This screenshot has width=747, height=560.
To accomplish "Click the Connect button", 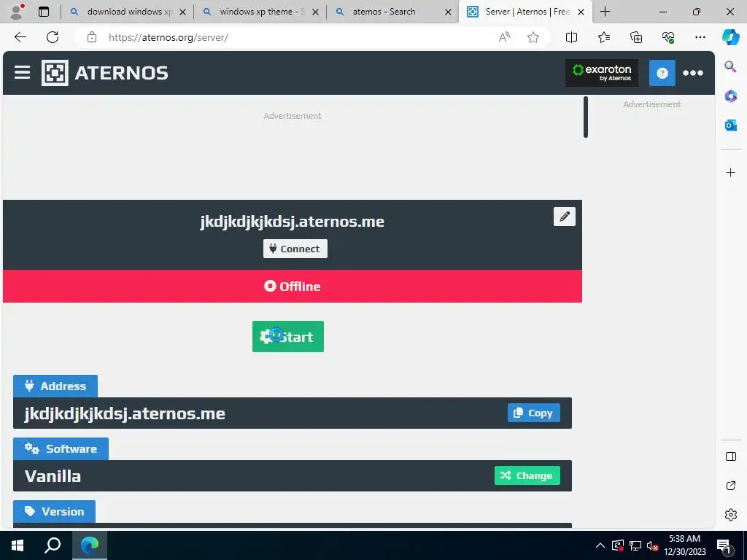I will pos(295,249).
